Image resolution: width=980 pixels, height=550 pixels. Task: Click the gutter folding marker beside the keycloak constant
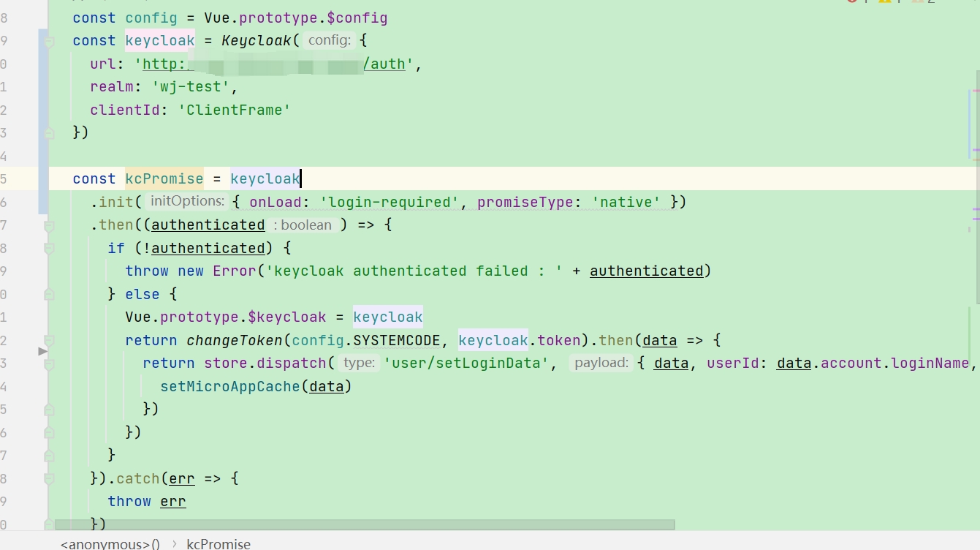[49, 42]
